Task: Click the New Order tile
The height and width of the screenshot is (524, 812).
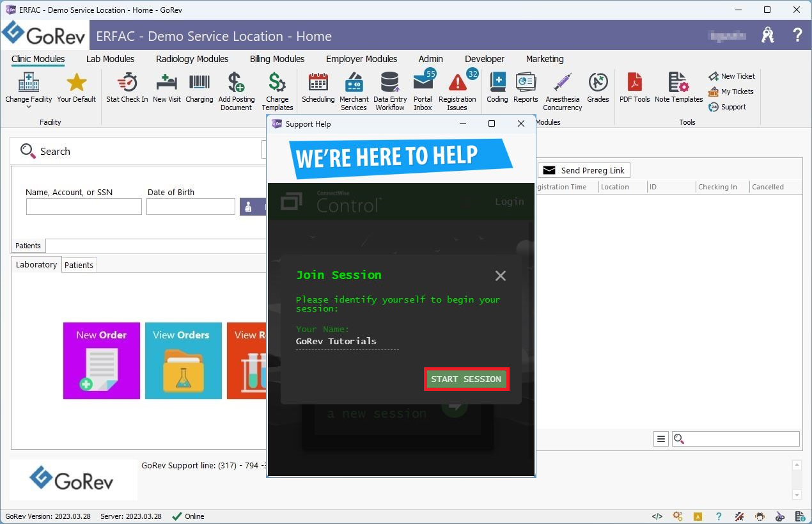Action: click(x=101, y=361)
